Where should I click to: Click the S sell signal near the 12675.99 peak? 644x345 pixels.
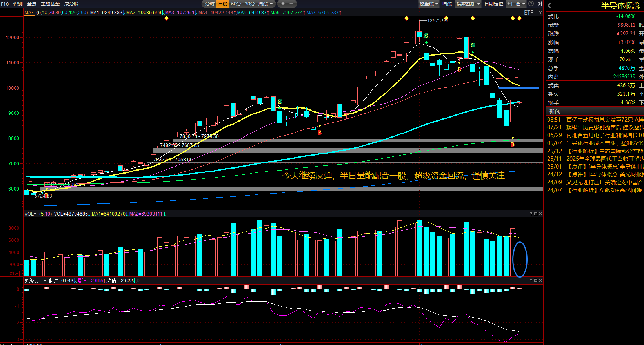click(426, 36)
